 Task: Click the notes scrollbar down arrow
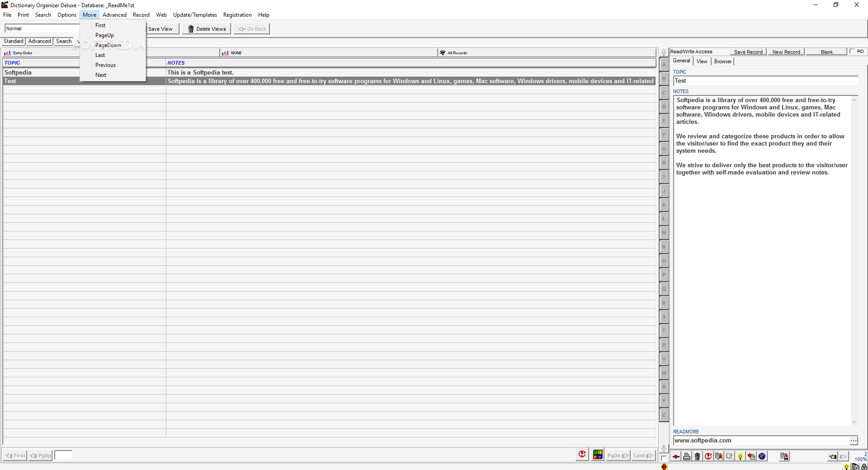(x=854, y=422)
